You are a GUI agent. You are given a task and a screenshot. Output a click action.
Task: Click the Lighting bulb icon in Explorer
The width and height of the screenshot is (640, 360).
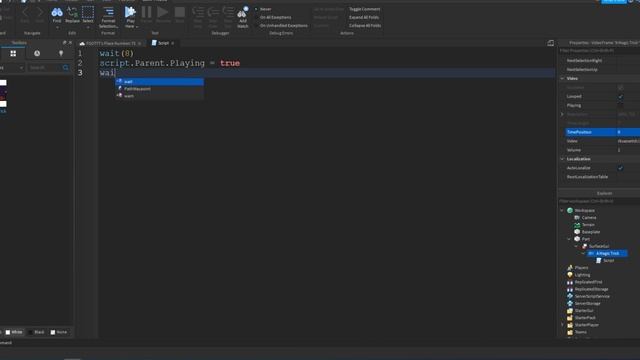click(570, 275)
